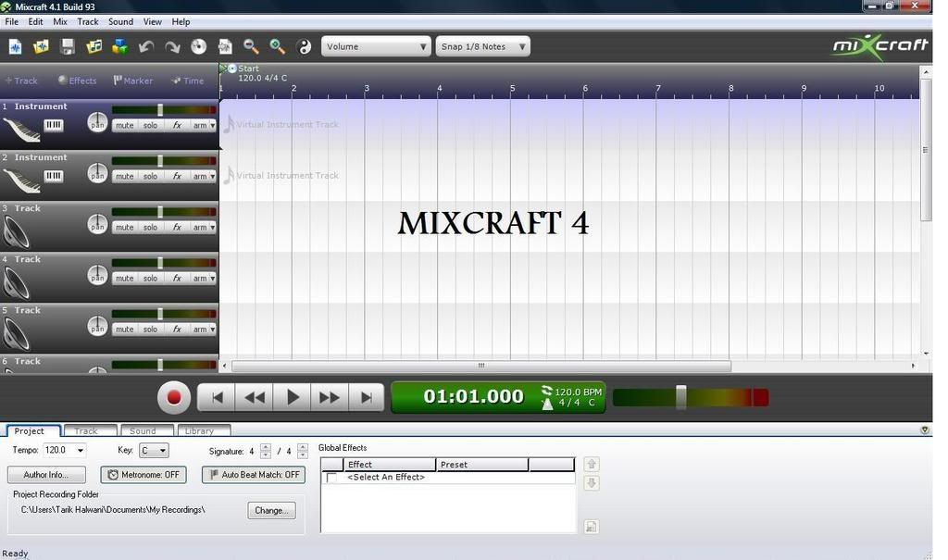Click the Marker button above the track list

pyautogui.click(x=133, y=81)
